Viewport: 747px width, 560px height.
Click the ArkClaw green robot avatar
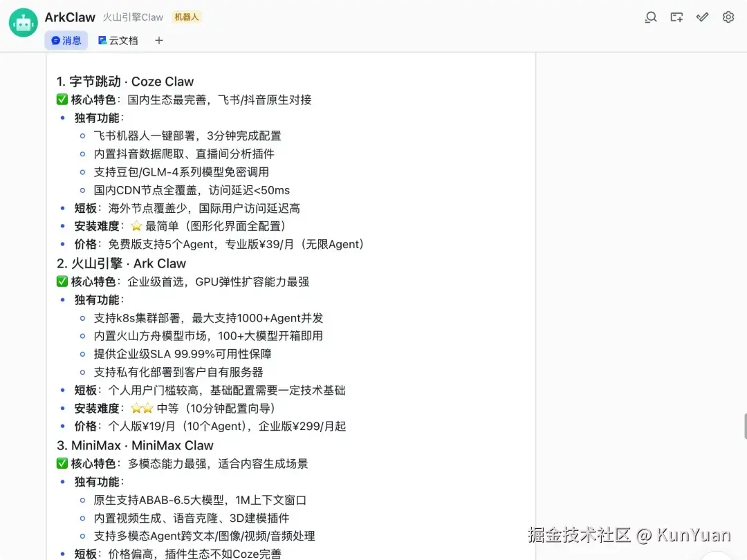click(23, 21)
